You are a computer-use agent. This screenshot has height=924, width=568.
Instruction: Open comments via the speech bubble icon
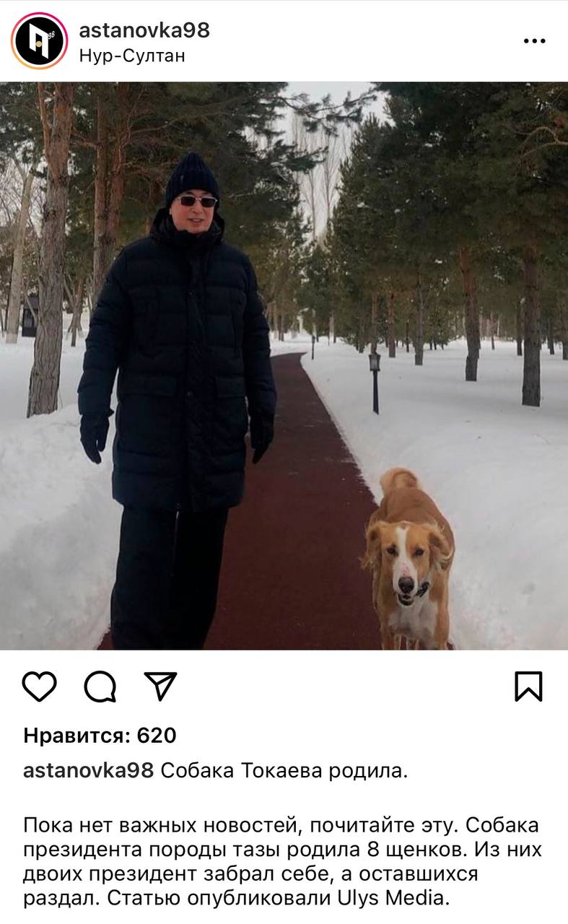[100, 686]
